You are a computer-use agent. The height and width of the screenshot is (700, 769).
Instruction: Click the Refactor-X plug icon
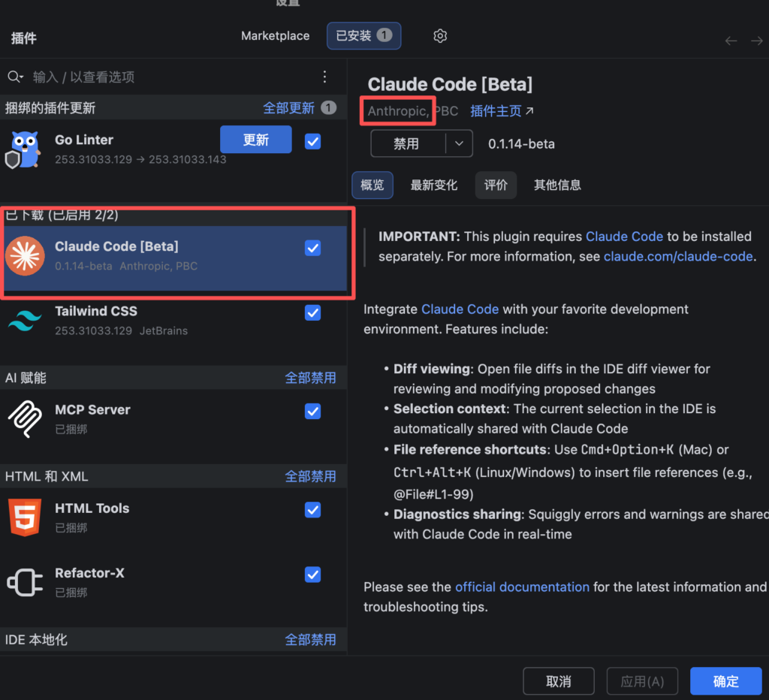[x=25, y=582]
